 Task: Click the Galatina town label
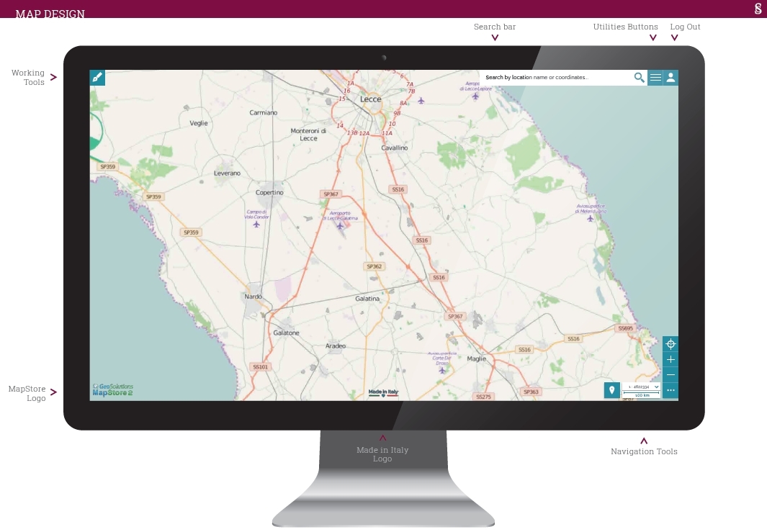[x=367, y=298]
